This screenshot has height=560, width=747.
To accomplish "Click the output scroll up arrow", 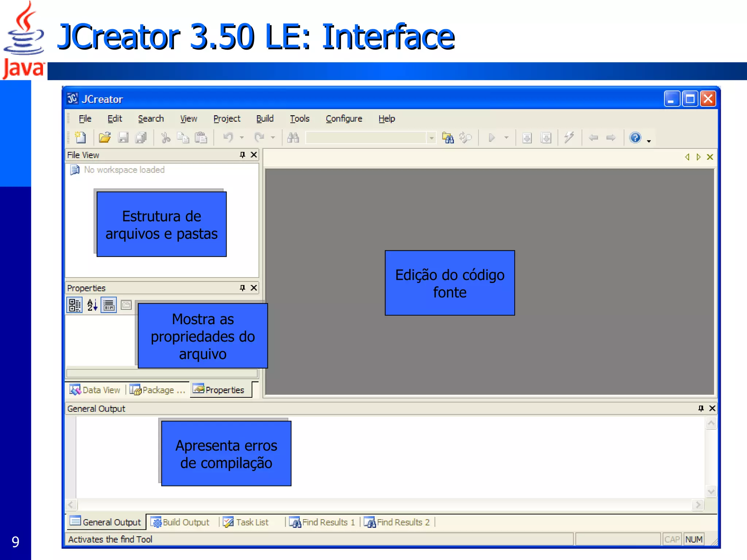I will point(711,423).
